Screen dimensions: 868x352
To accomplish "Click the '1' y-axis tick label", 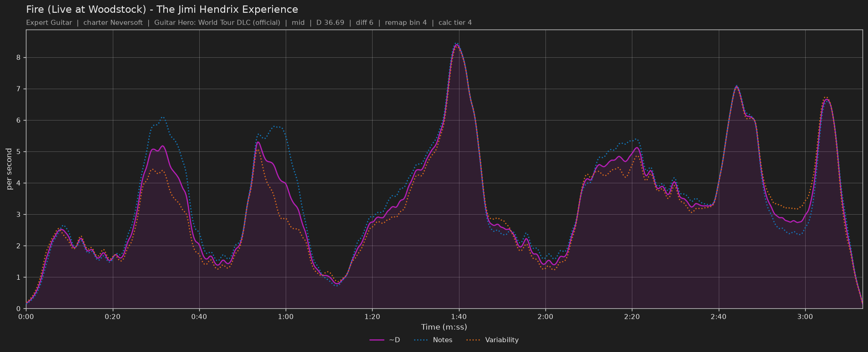I will coord(19,277).
